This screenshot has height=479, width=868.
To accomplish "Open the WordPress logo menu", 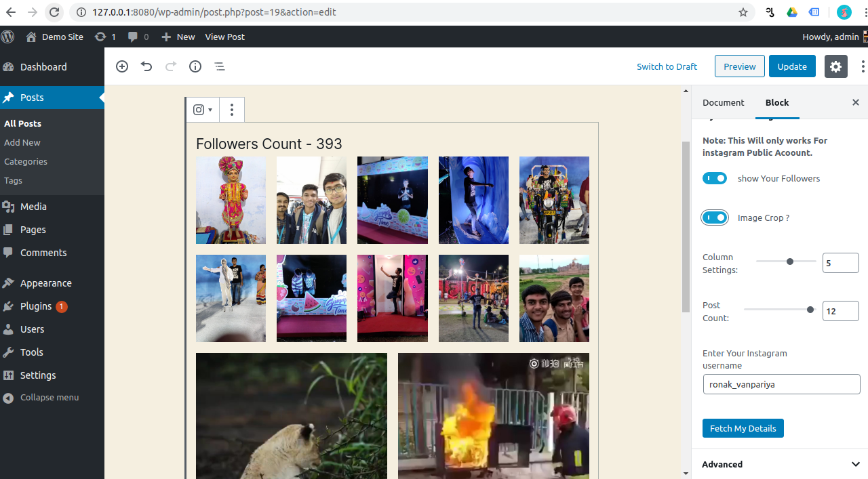I will (7, 37).
